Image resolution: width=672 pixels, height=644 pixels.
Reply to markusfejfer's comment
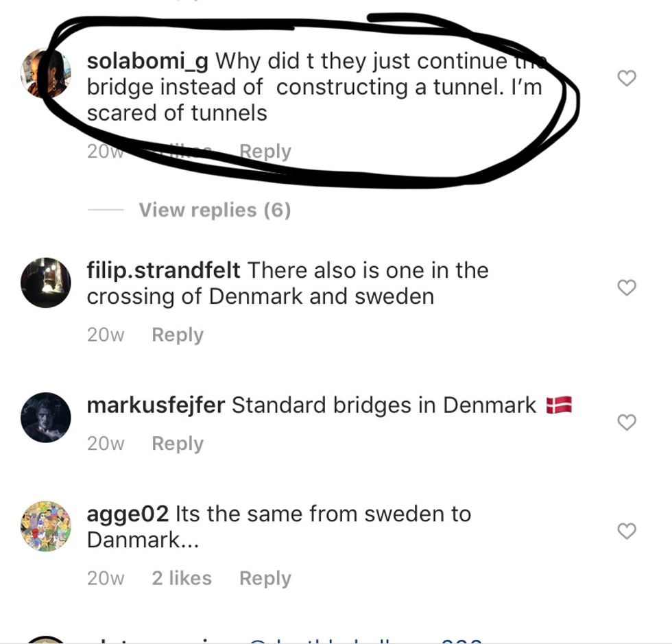pos(178,443)
